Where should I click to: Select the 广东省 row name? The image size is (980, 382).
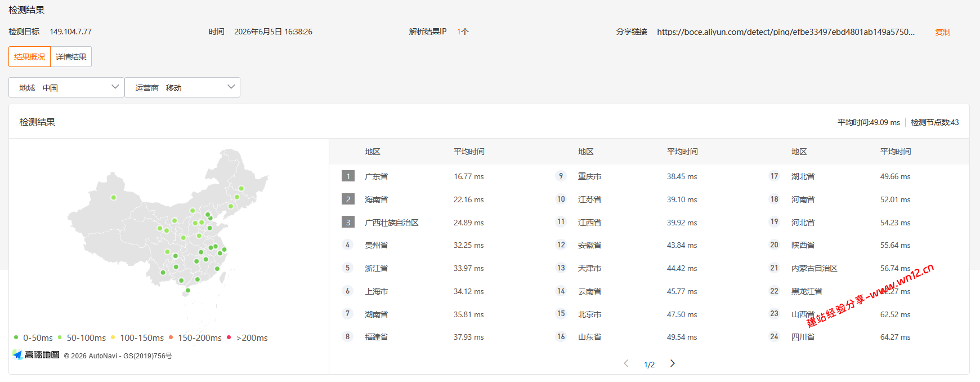click(376, 176)
